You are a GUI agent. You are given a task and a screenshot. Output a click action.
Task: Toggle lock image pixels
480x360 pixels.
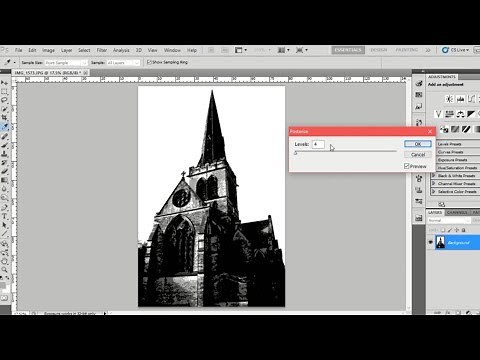[450, 230]
